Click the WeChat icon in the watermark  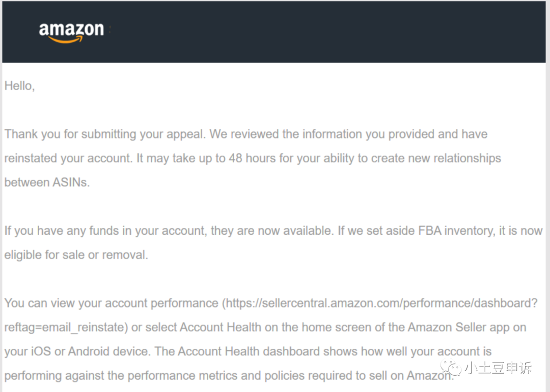click(451, 368)
